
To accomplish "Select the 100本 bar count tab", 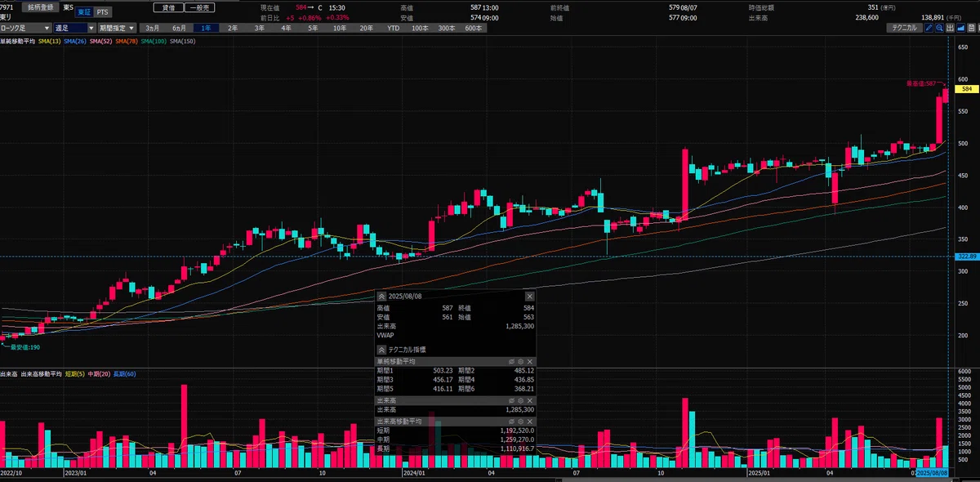I will [x=420, y=27].
